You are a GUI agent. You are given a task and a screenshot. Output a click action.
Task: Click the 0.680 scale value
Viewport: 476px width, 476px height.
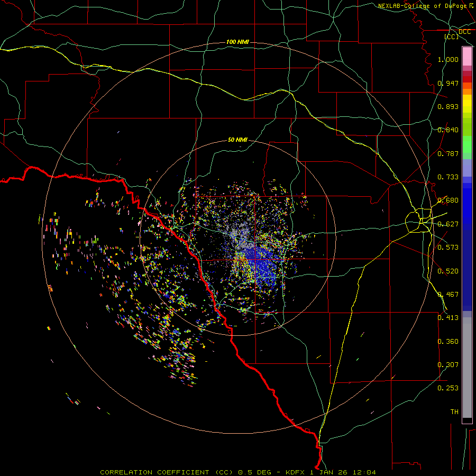point(448,200)
